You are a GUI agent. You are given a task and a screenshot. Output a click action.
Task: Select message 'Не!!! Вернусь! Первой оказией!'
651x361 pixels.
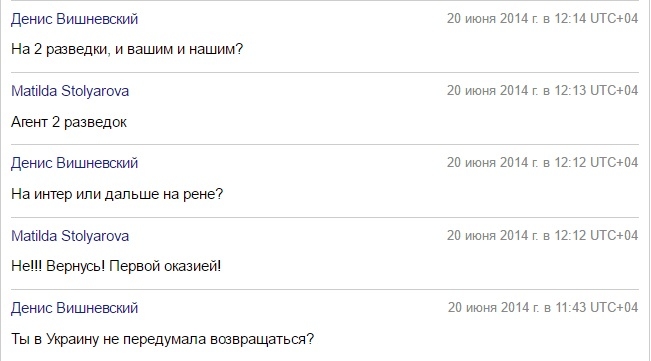pyautogui.click(x=116, y=266)
